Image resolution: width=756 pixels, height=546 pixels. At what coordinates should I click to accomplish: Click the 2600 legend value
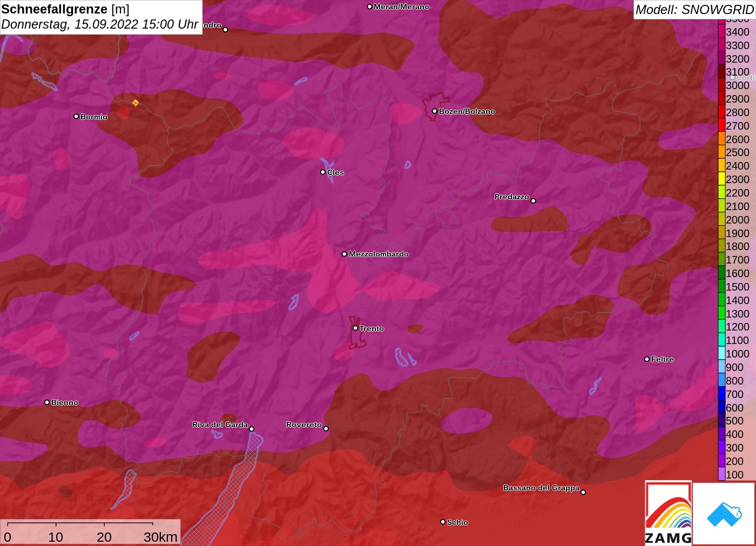click(738, 139)
